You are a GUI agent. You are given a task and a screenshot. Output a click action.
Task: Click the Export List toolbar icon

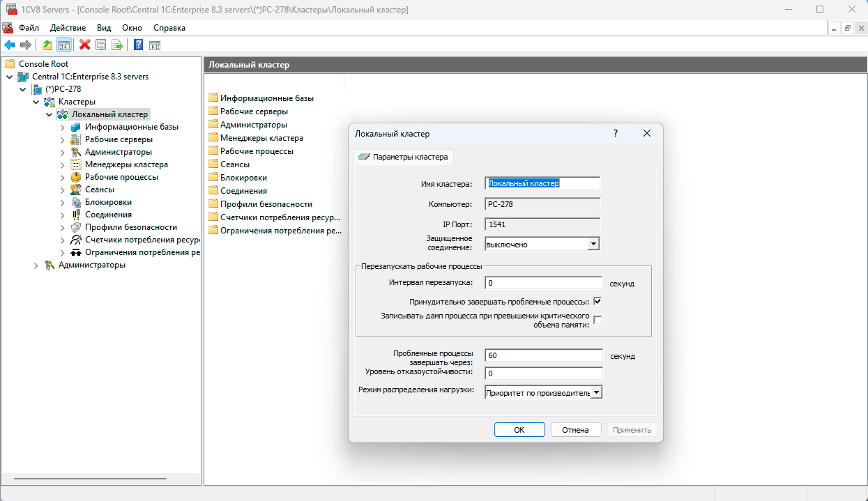[117, 45]
